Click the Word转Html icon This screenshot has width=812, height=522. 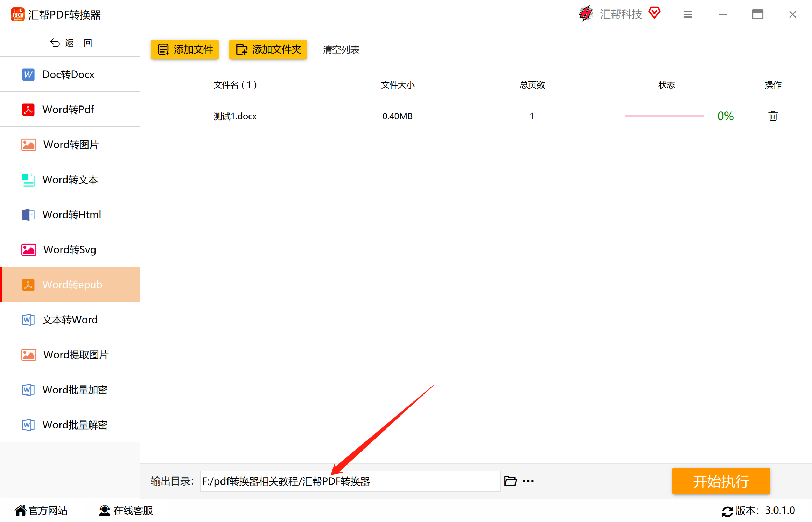(x=28, y=215)
